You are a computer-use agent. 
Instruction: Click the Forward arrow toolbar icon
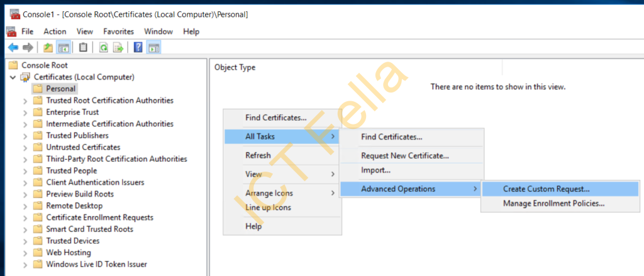click(28, 48)
